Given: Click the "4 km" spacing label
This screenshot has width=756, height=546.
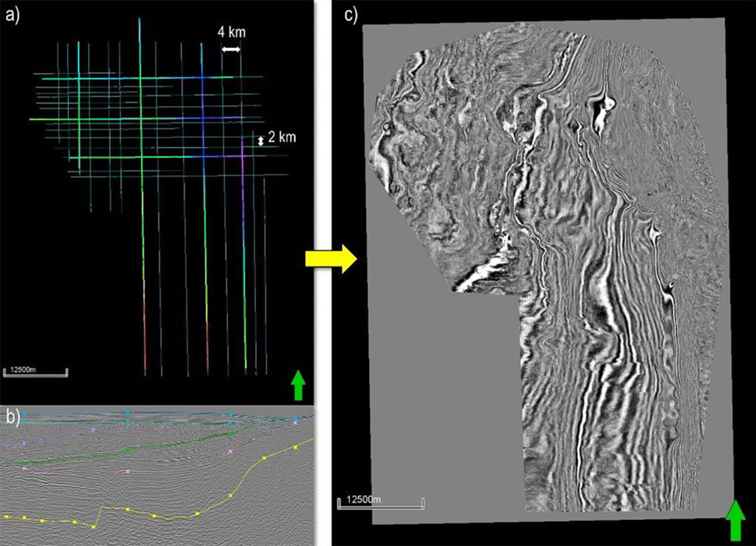Looking at the screenshot, I should point(230,32).
